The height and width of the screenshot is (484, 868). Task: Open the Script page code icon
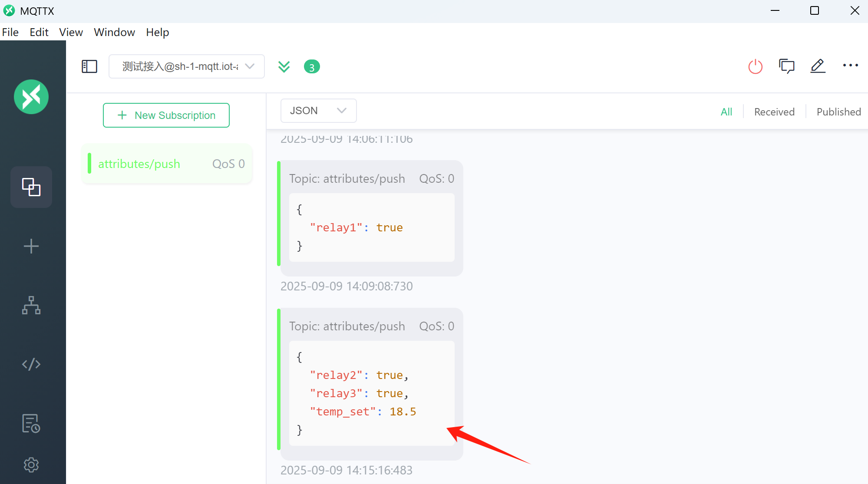pyautogui.click(x=31, y=364)
